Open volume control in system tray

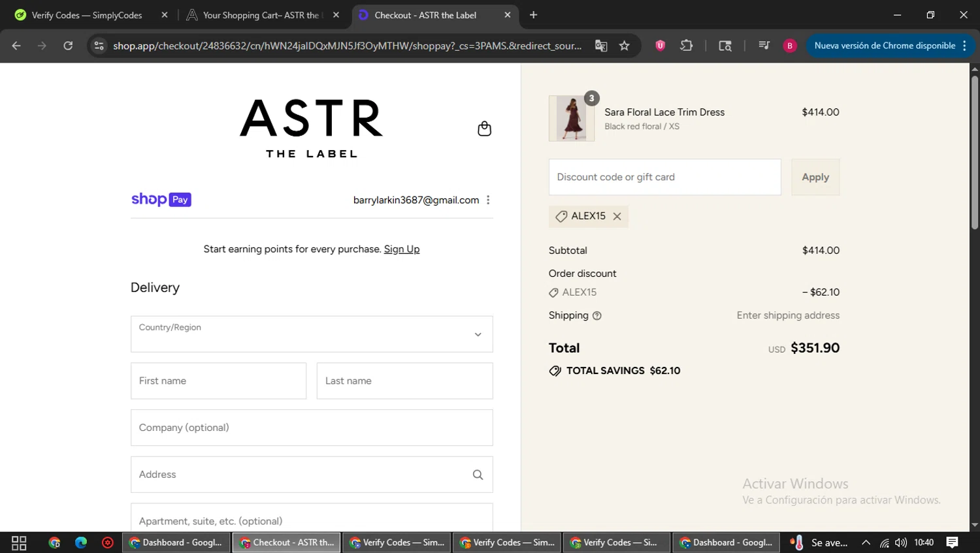pyautogui.click(x=901, y=543)
